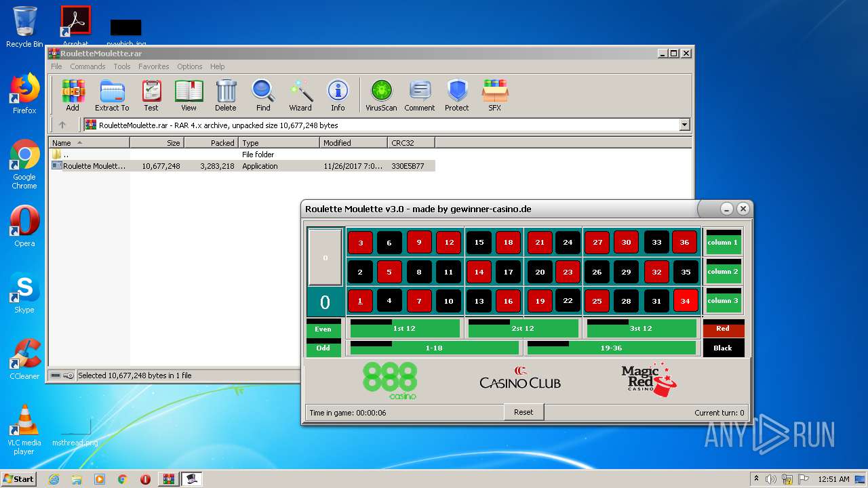The height and width of the screenshot is (488, 868).
Task: Sort by CRC32 column header
Action: pyautogui.click(x=411, y=142)
